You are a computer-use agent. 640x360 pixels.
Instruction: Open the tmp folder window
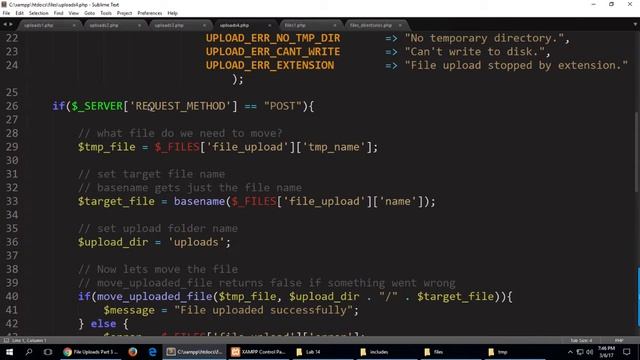tap(516, 352)
